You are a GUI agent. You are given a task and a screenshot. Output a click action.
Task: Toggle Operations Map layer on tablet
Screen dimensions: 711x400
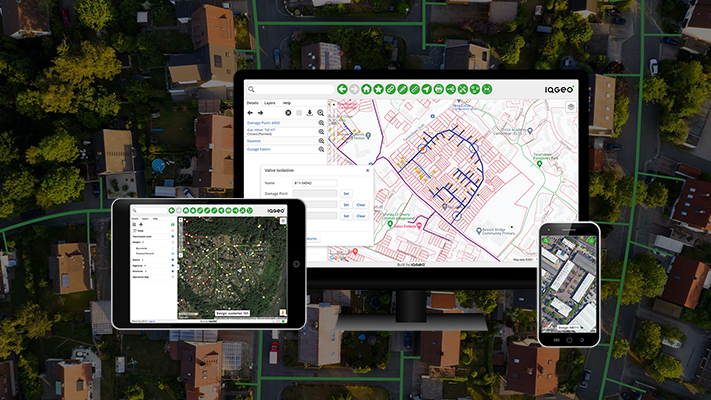[173, 277]
